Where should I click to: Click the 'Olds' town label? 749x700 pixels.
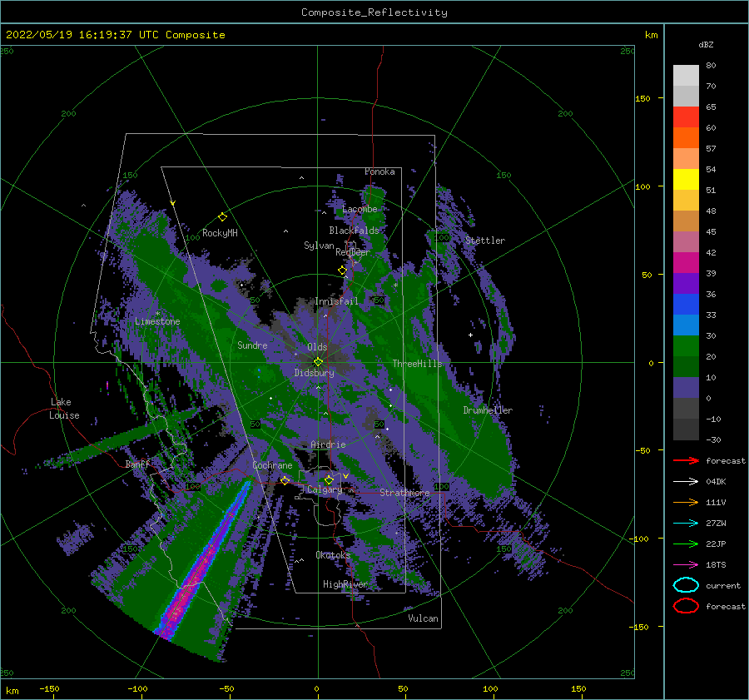tap(317, 347)
